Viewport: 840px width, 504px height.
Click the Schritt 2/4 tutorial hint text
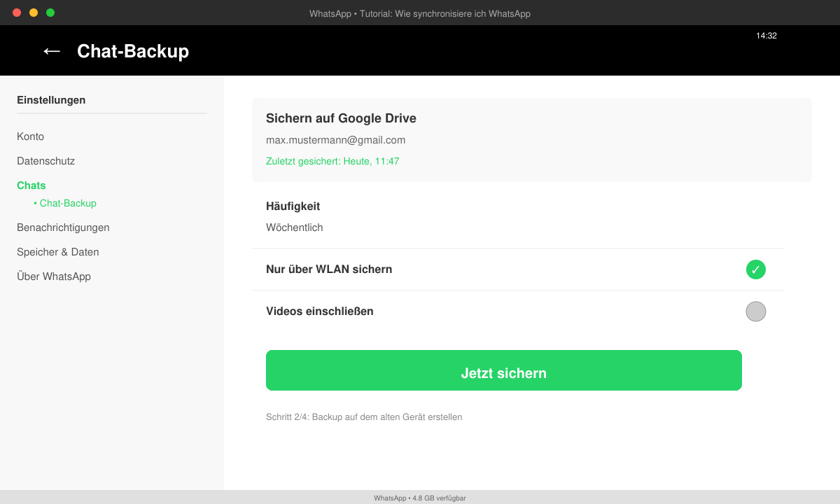click(x=364, y=416)
